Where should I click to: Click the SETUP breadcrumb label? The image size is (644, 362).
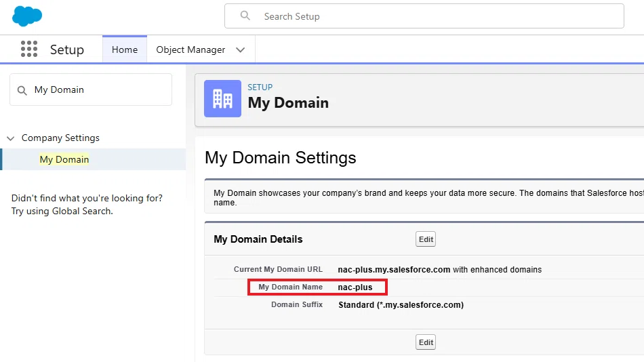260,87
